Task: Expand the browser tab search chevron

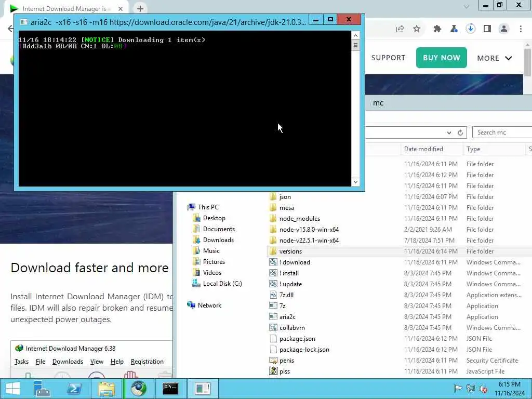Action: pos(467,6)
